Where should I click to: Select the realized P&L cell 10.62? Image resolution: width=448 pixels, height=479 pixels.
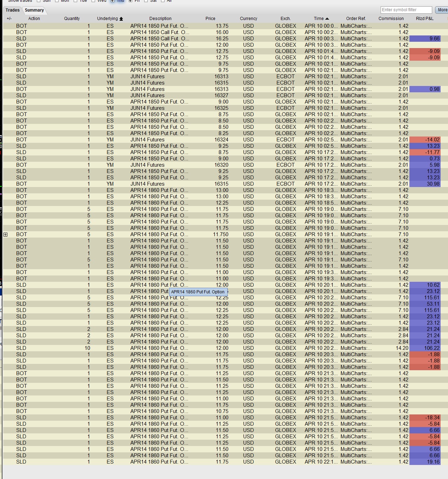coord(425,285)
